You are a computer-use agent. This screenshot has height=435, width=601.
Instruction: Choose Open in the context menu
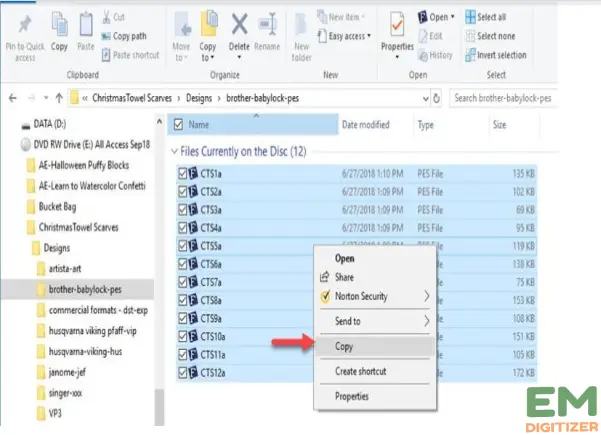click(x=345, y=258)
